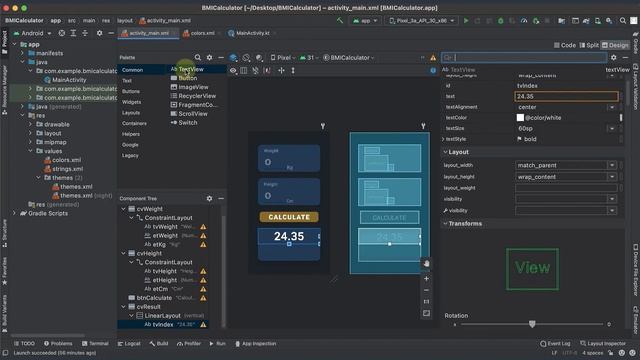Select ImageView in the palette
Screen dimensions: 640x360
click(190, 87)
